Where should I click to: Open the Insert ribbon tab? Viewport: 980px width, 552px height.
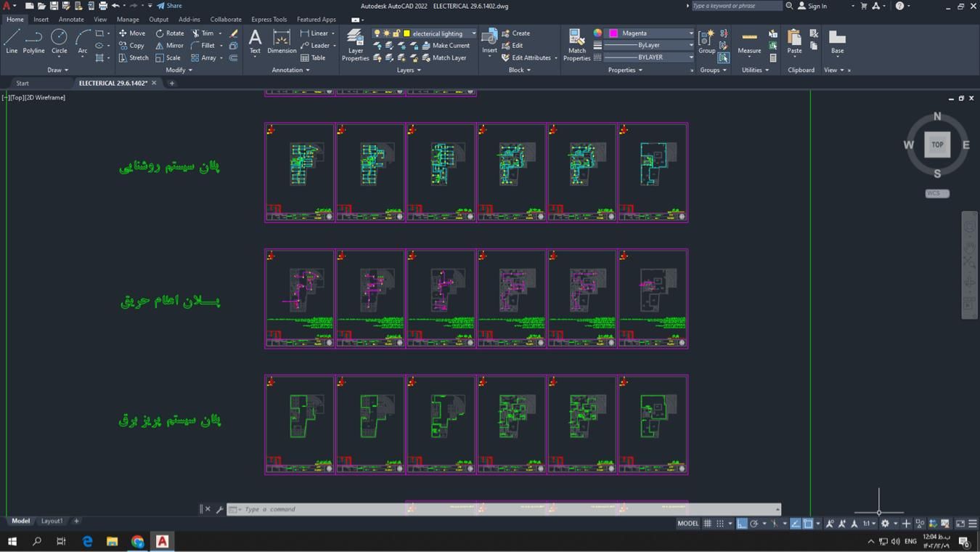[x=41, y=20]
